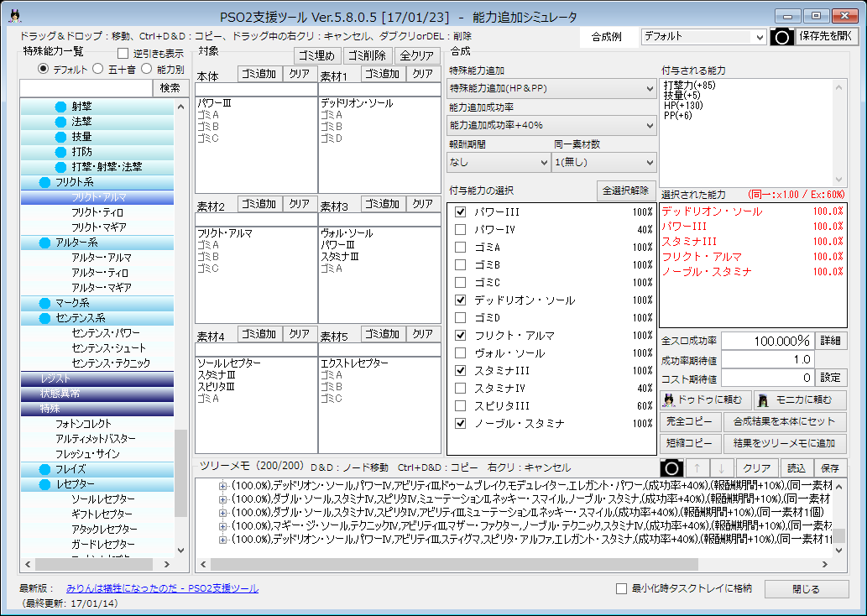Check ヴォル・ソール checkbox

(460, 352)
